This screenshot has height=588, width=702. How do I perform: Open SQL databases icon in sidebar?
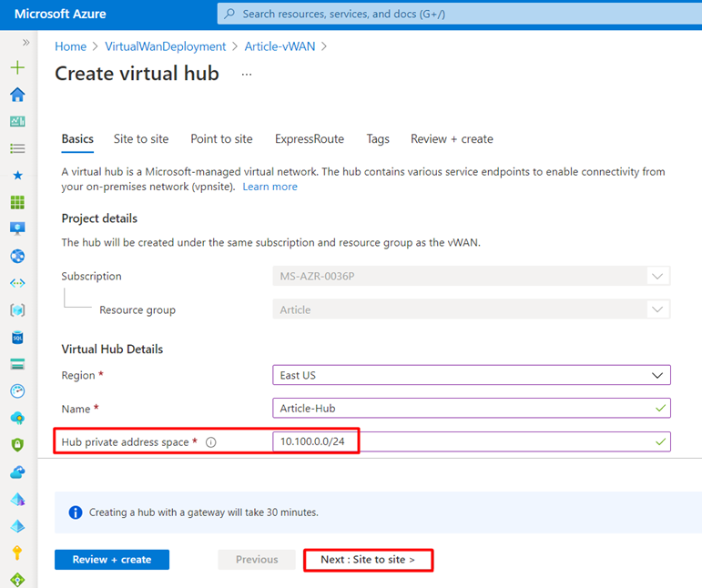17,338
